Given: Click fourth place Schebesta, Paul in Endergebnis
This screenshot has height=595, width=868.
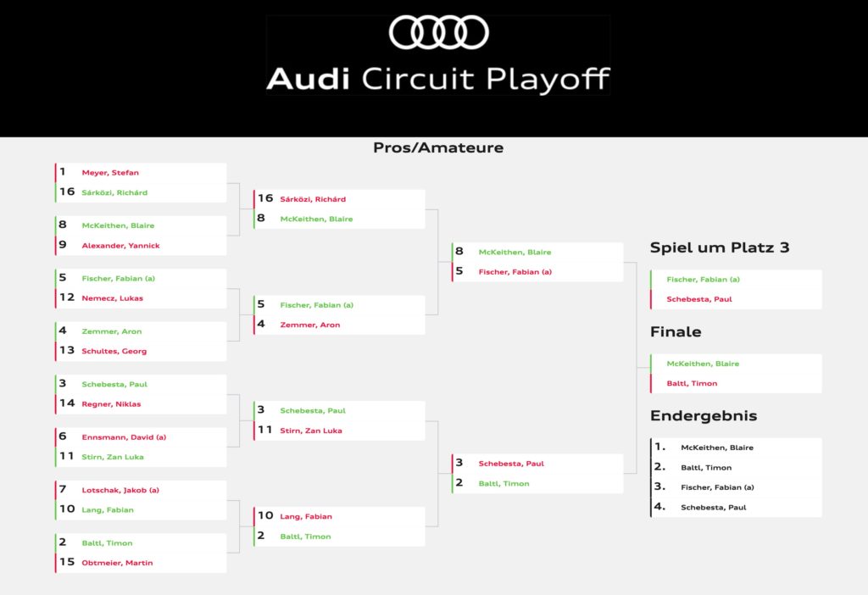Looking at the screenshot, I should [712, 508].
